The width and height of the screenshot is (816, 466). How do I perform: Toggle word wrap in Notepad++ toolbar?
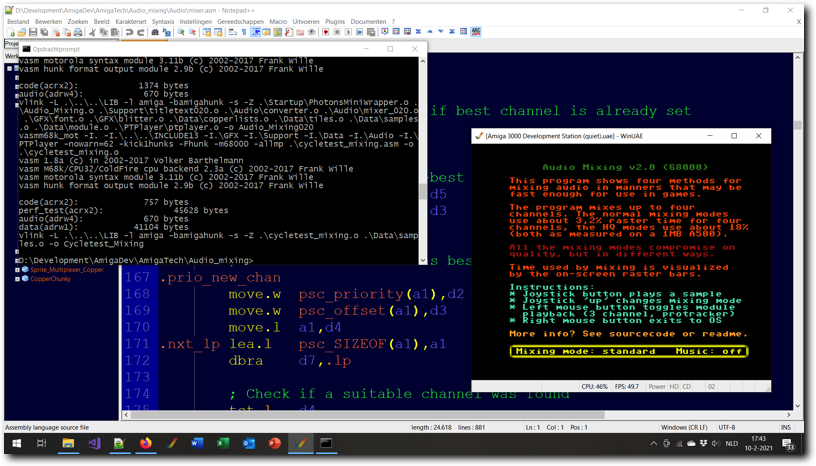click(233, 32)
